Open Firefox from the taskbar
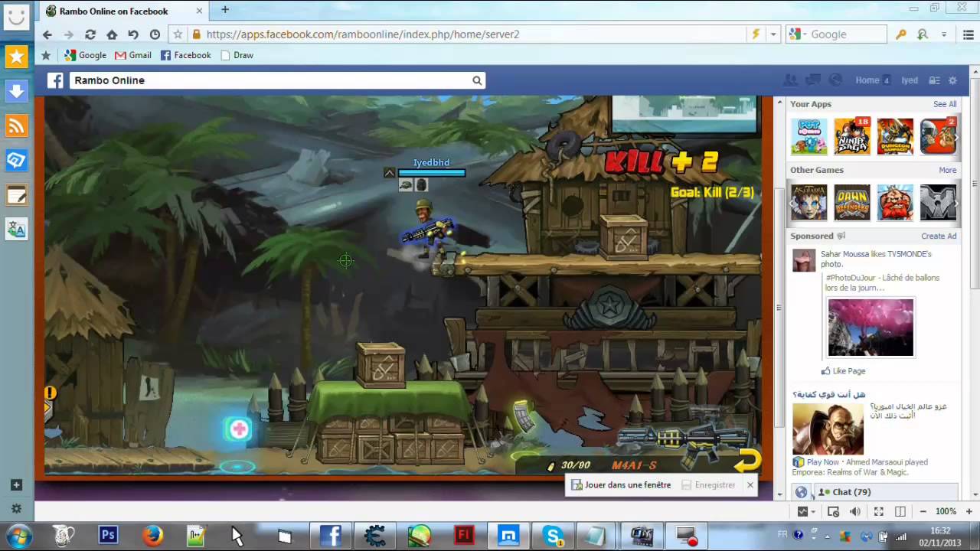980x551 pixels. tap(152, 535)
